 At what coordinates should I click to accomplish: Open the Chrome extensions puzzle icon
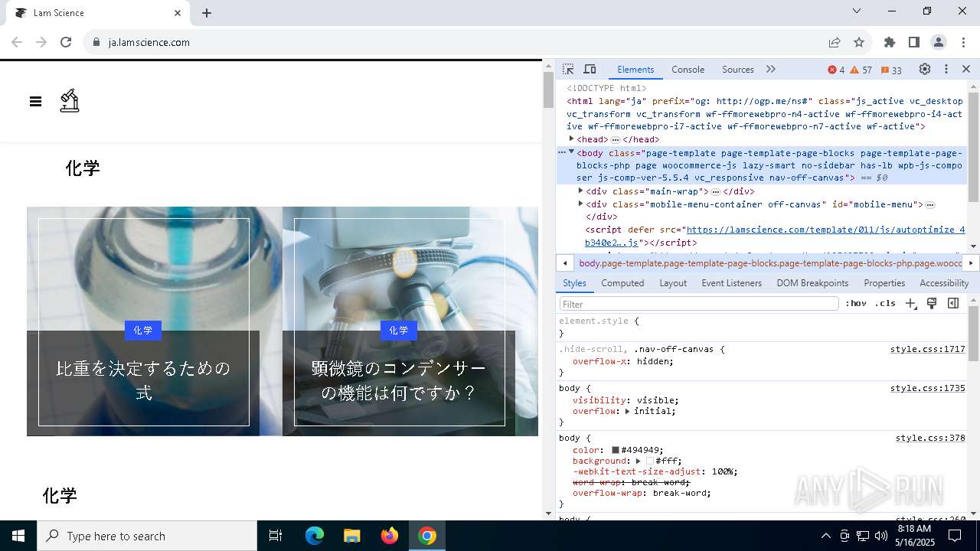[x=890, y=42]
